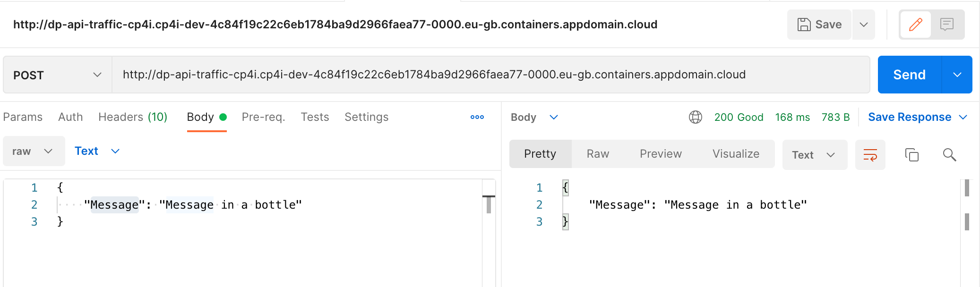Open the Pre-req. tab

pos(263,117)
